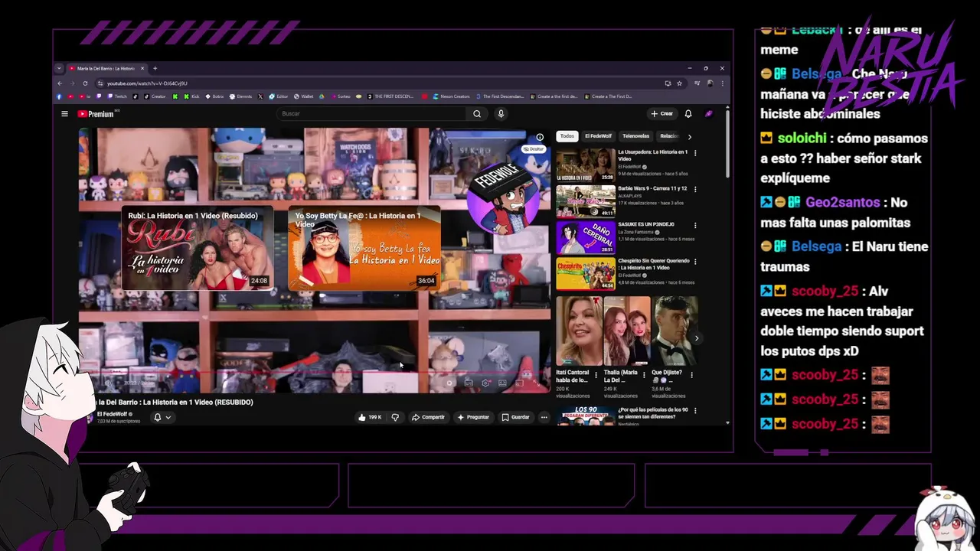The width and height of the screenshot is (980, 551).
Task: Click the Compartir button
Action: click(x=428, y=417)
